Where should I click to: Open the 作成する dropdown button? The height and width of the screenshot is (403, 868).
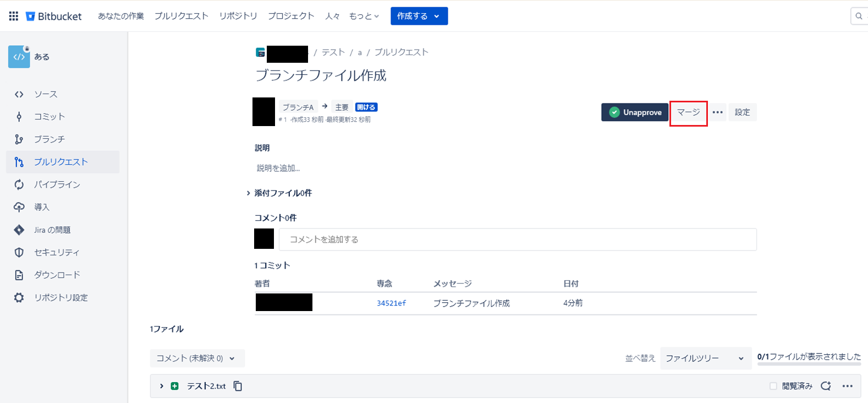click(x=419, y=16)
